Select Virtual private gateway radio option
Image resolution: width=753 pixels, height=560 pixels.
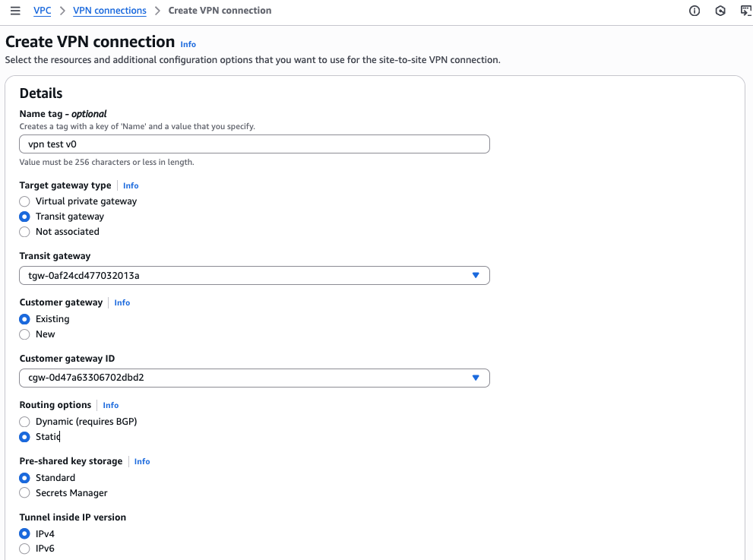(25, 201)
